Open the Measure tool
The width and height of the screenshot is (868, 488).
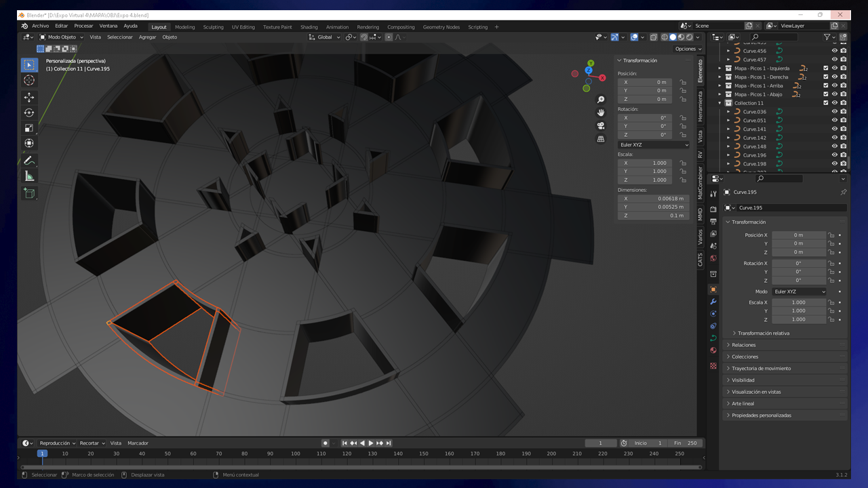coord(29,177)
